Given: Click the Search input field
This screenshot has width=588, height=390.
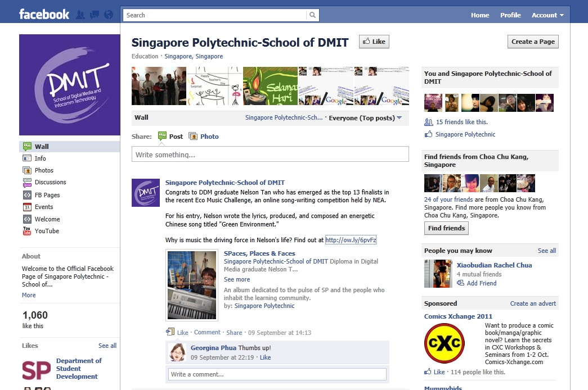Looking at the screenshot, I should tap(214, 15).
